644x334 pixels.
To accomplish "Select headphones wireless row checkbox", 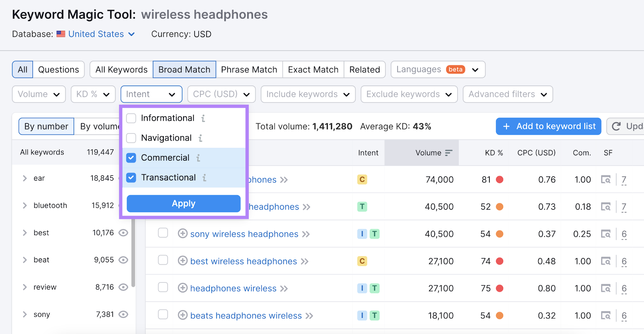I will click(163, 287).
